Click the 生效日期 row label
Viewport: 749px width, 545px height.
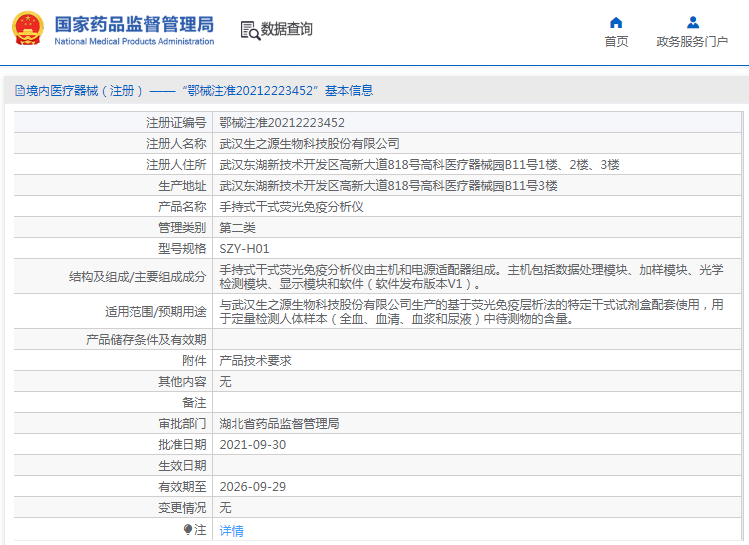(182, 466)
